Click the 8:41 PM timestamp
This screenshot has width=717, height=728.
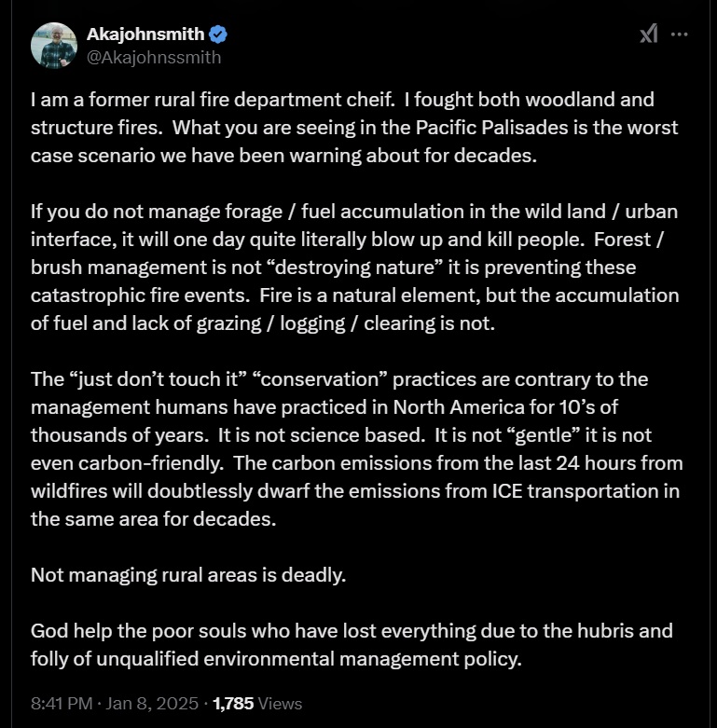[61, 704]
